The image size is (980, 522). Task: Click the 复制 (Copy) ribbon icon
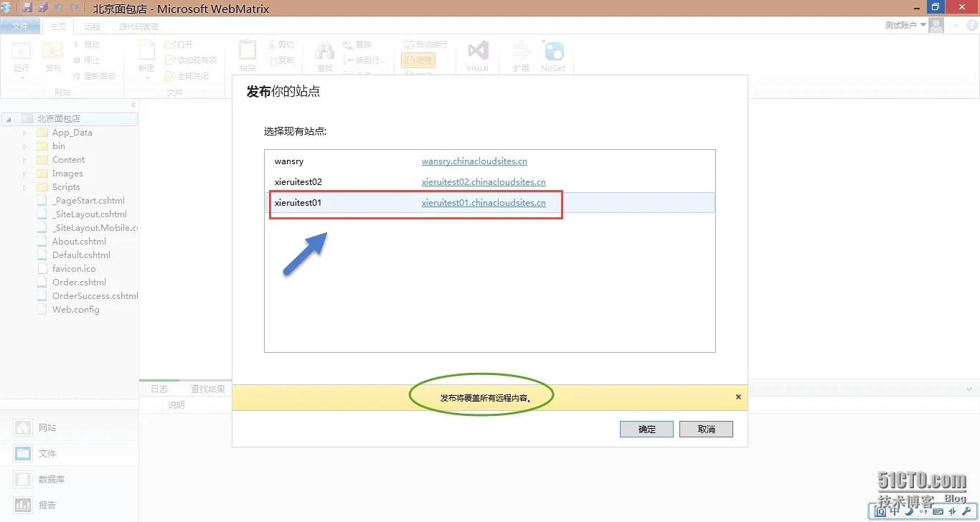point(272,60)
